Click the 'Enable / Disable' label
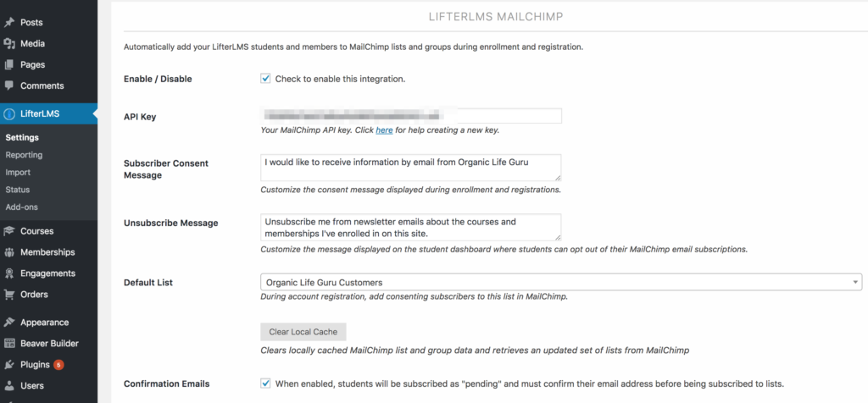This screenshot has width=868, height=403. 158,79
